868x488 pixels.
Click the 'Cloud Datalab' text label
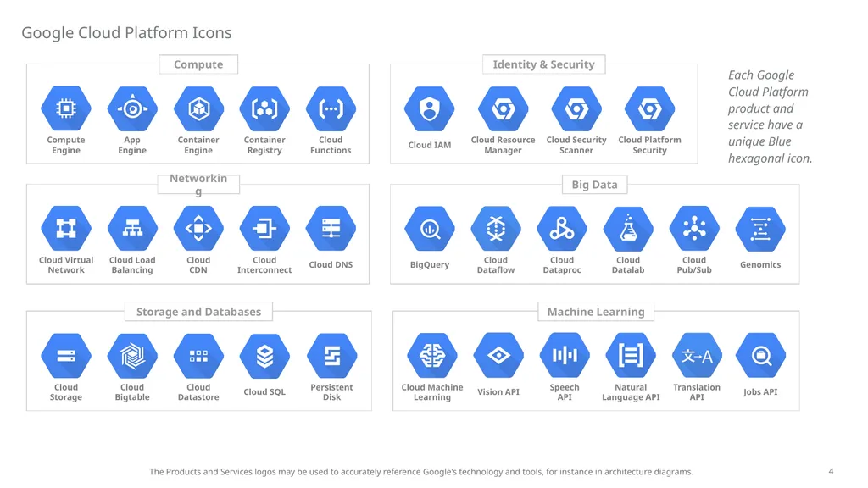[628, 265]
